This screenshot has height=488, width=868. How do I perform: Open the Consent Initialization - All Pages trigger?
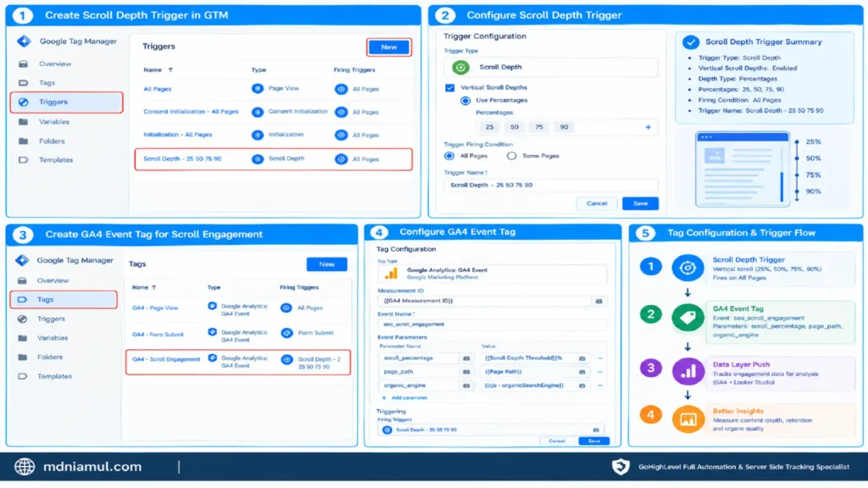point(191,112)
